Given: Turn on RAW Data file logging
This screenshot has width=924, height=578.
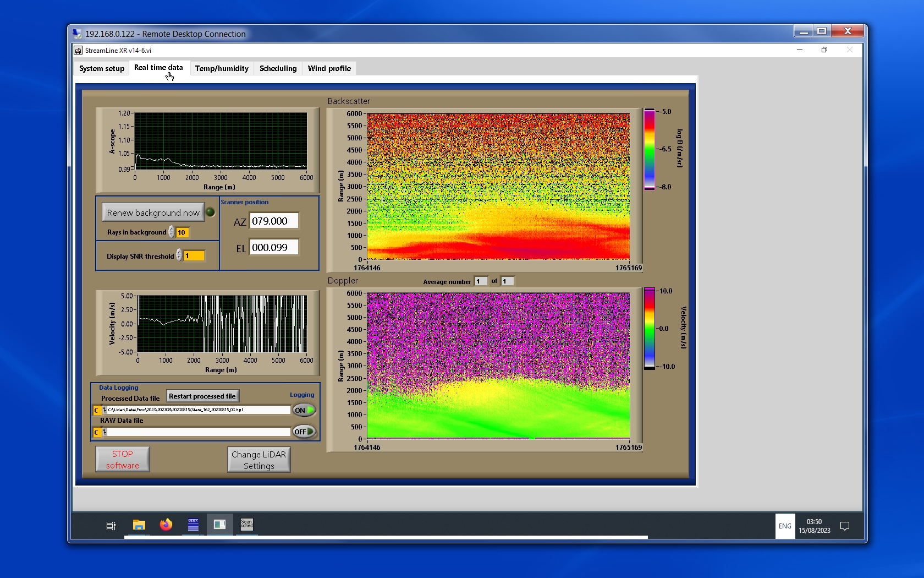Looking at the screenshot, I should click(x=304, y=432).
